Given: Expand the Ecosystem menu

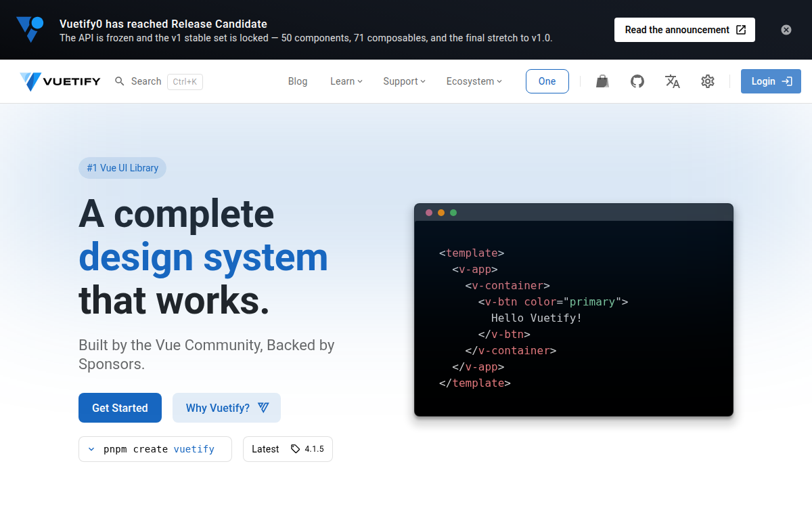Looking at the screenshot, I should [x=474, y=81].
